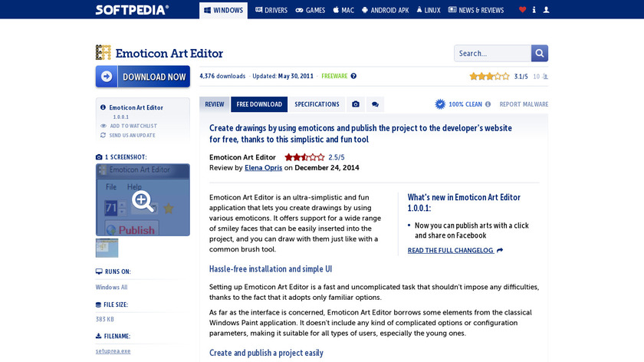Click the info icon beside 100% Clean
644x362 pixels.
point(488,104)
